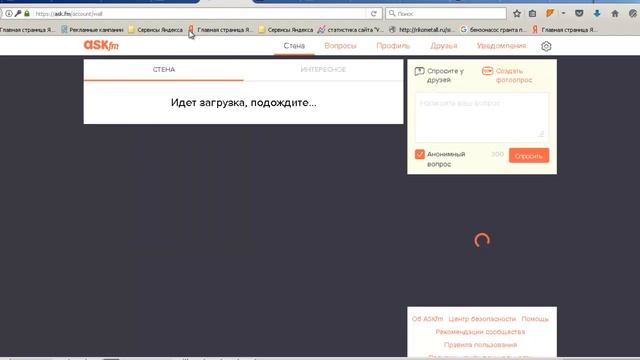Viewport: 640px width, 360px height.
Task: Show site info icon in address bar
Action: 9,13
